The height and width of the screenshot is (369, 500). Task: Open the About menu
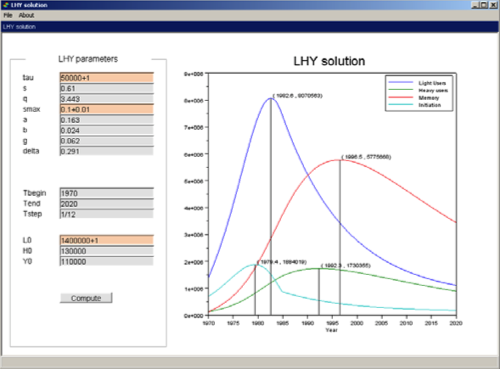(26, 15)
